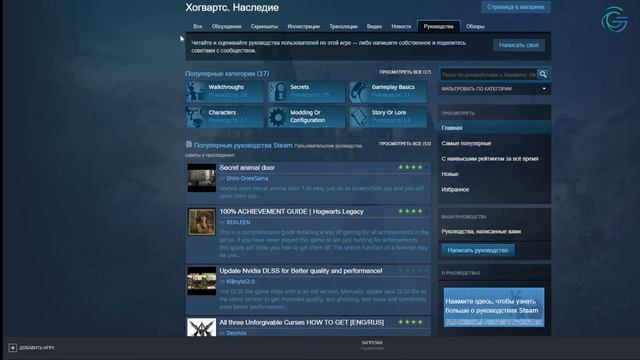Open the Unforgivable Curses guide thumbnail
Viewport: 640px width, 360px height.
(x=202, y=328)
